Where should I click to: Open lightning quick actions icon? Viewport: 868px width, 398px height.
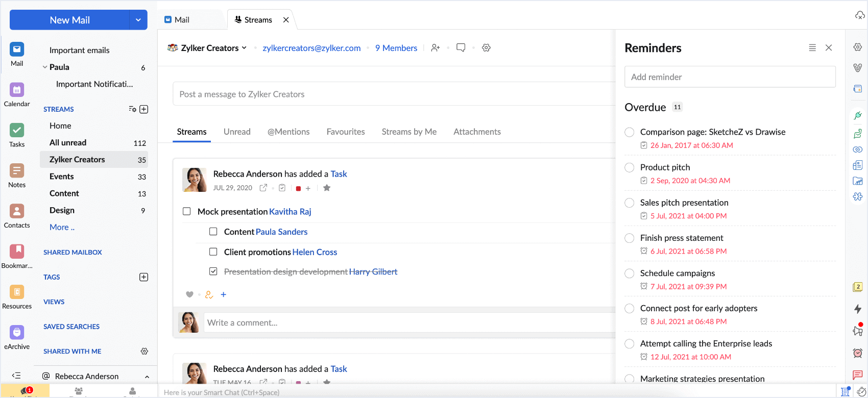click(858, 309)
